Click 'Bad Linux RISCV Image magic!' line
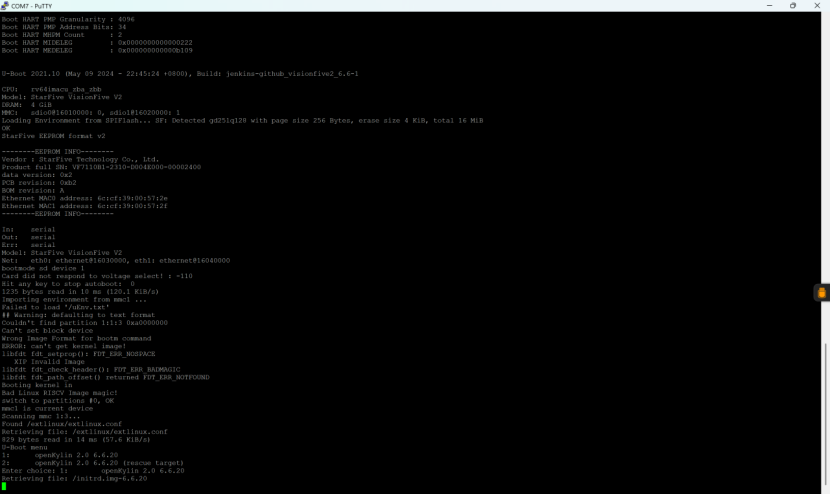 click(60, 393)
